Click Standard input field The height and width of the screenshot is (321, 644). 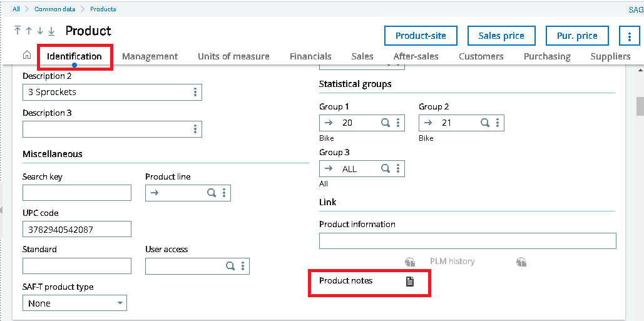tap(77, 266)
